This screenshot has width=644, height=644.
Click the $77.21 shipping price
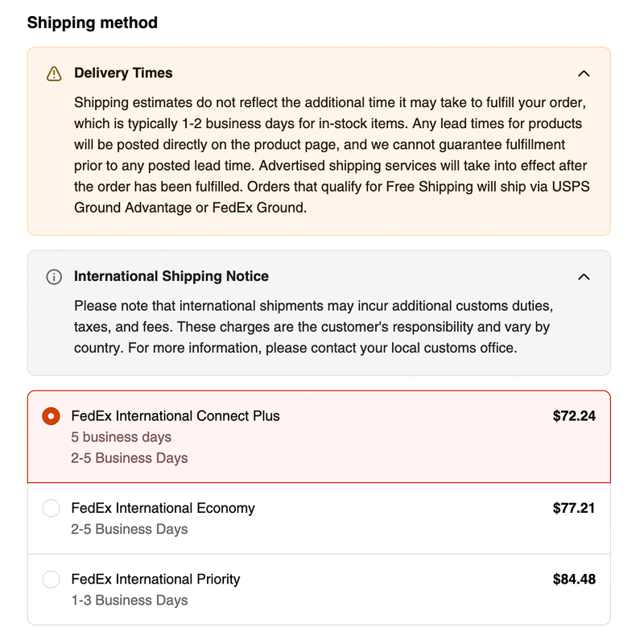pyautogui.click(x=574, y=508)
